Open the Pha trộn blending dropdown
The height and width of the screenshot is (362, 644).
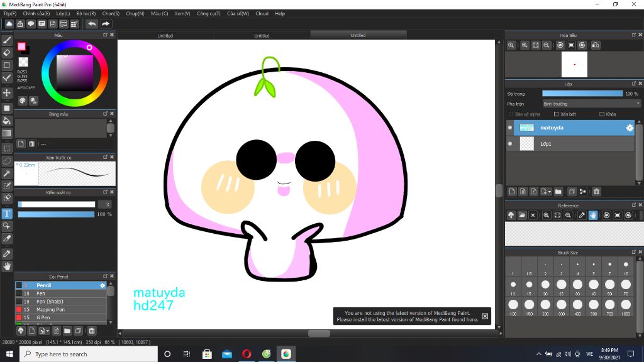click(591, 104)
